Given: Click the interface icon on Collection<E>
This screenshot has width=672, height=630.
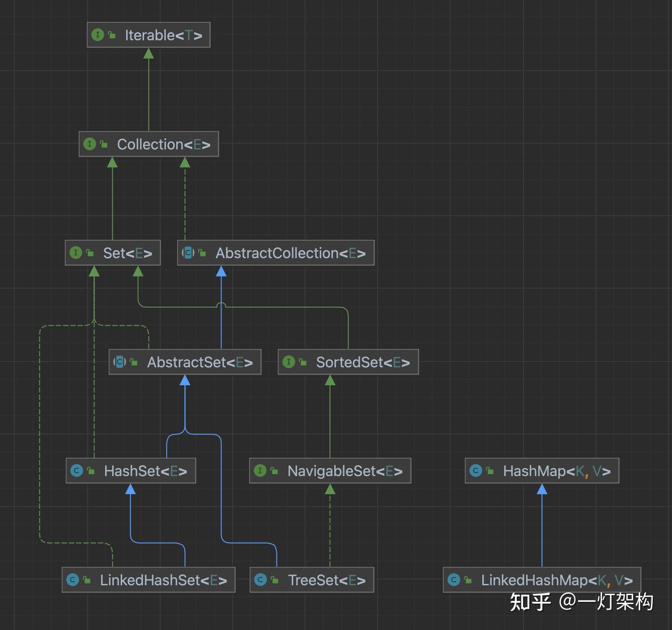Looking at the screenshot, I should pos(90,144).
